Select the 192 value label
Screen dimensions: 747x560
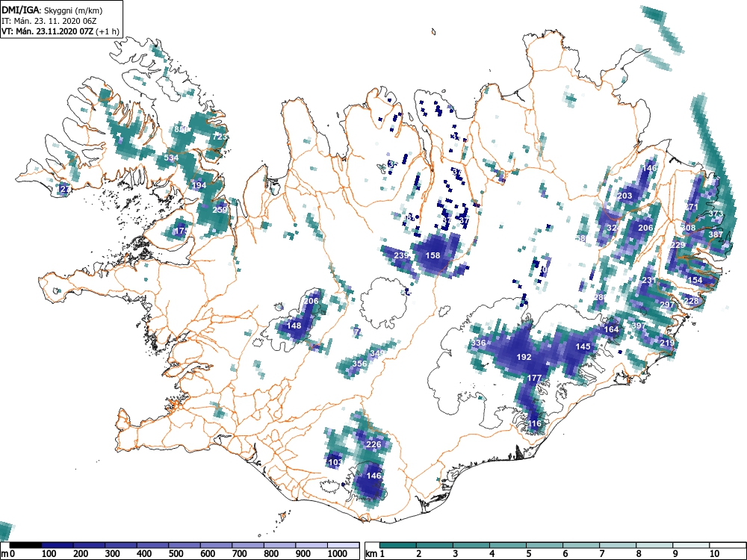pos(524,357)
